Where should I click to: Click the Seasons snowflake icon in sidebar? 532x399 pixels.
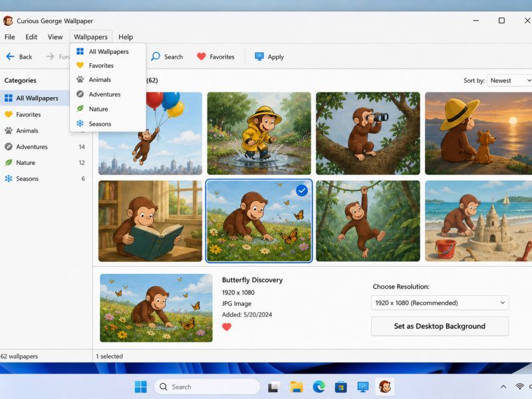tap(9, 178)
